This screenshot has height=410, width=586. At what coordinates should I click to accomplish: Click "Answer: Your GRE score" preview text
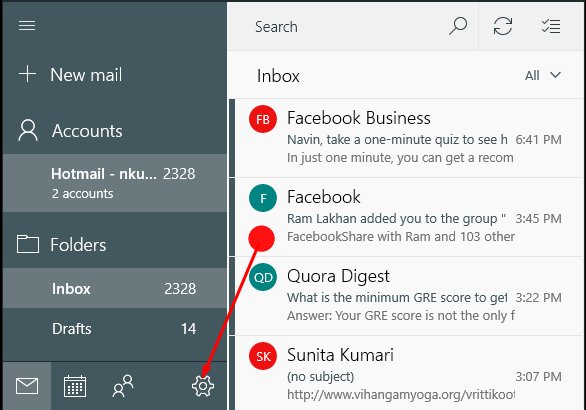[401, 316]
